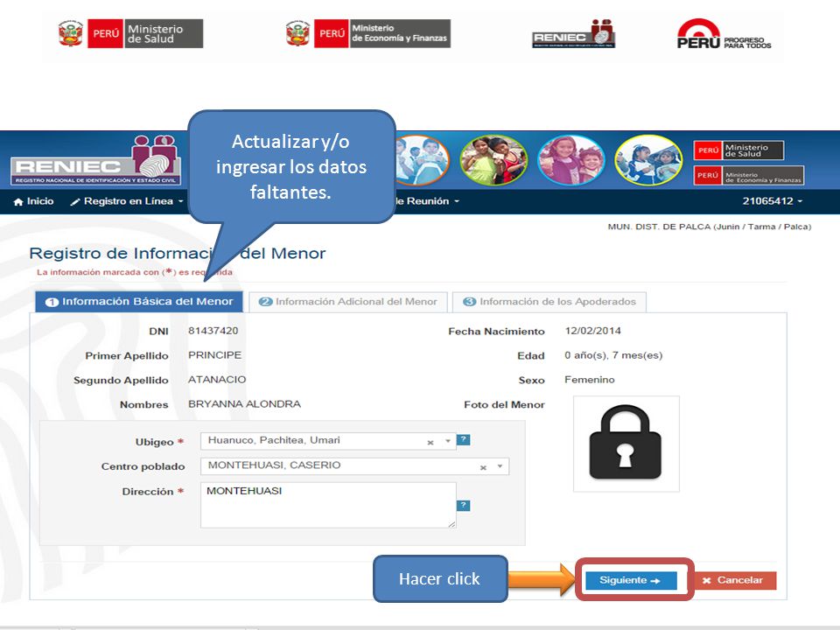The width and height of the screenshot is (840, 630).
Task: Click the RENIEC logo in the banner
Action: 96,160
